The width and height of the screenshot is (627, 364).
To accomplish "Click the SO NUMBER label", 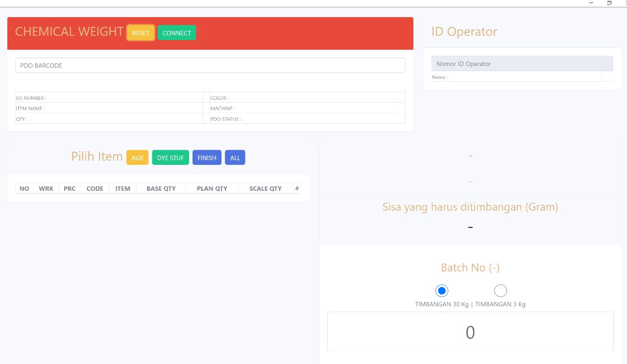I will click(x=31, y=98).
